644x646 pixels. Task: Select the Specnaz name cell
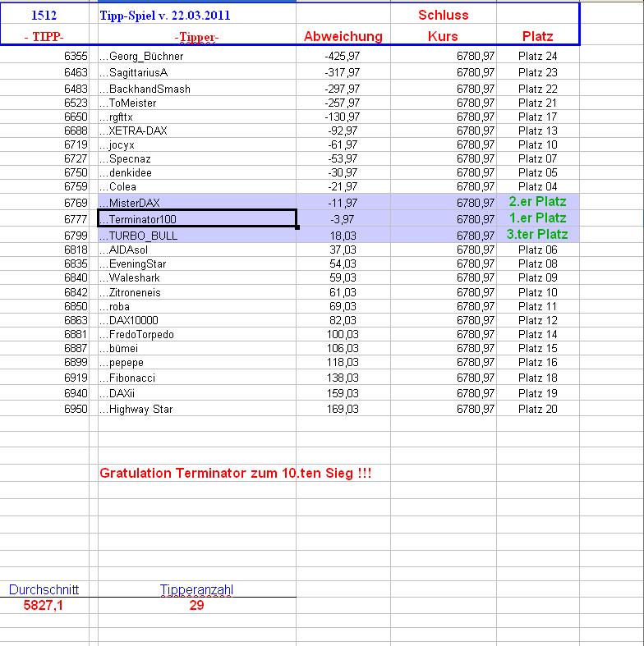click(x=196, y=159)
